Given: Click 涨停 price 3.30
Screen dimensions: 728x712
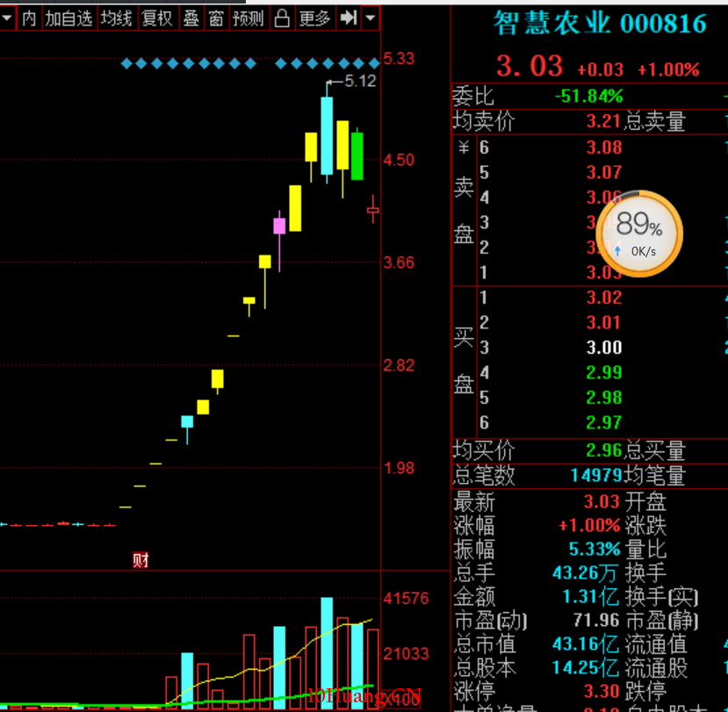Looking at the screenshot, I should (x=602, y=692).
